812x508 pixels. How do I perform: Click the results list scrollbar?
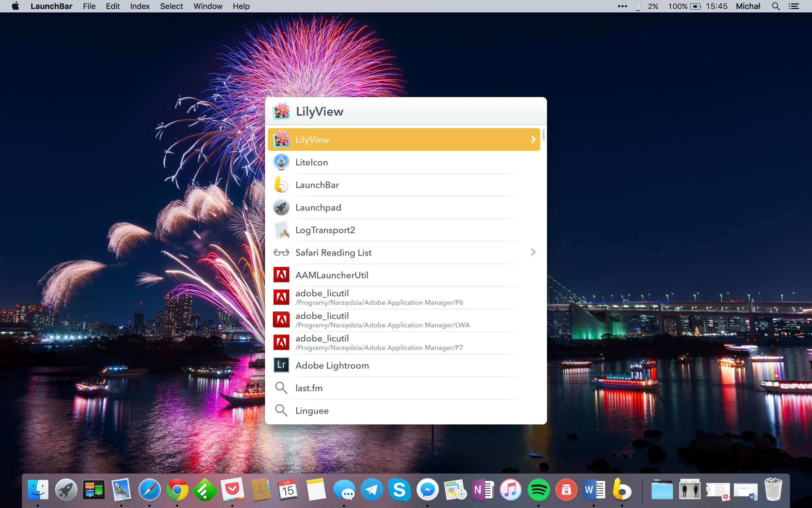click(543, 135)
